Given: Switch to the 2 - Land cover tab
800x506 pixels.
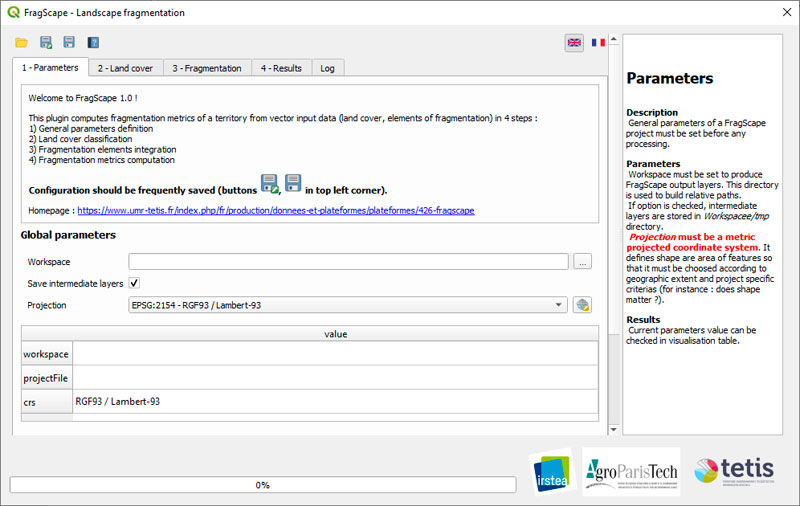Looking at the screenshot, I should click(x=126, y=68).
